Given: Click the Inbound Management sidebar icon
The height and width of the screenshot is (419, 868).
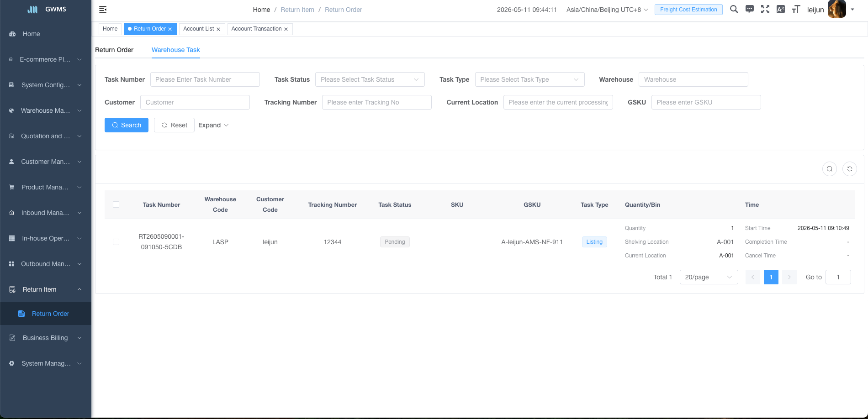Looking at the screenshot, I should (x=12, y=213).
